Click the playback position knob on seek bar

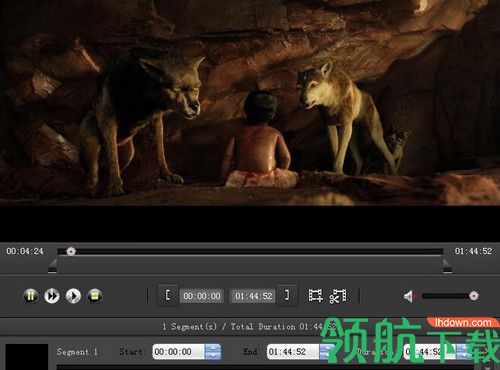71,251
